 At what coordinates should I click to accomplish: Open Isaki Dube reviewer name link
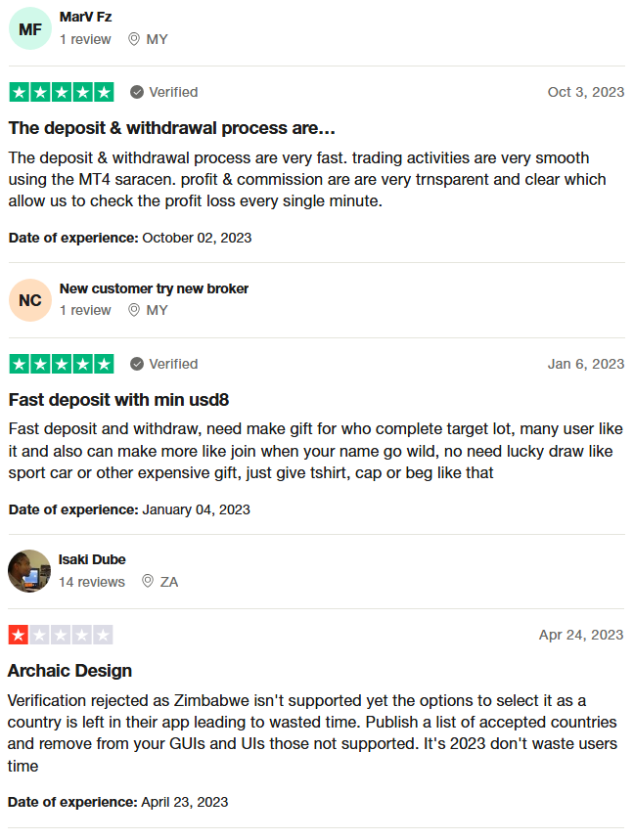pyautogui.click(x=92, y=559)
